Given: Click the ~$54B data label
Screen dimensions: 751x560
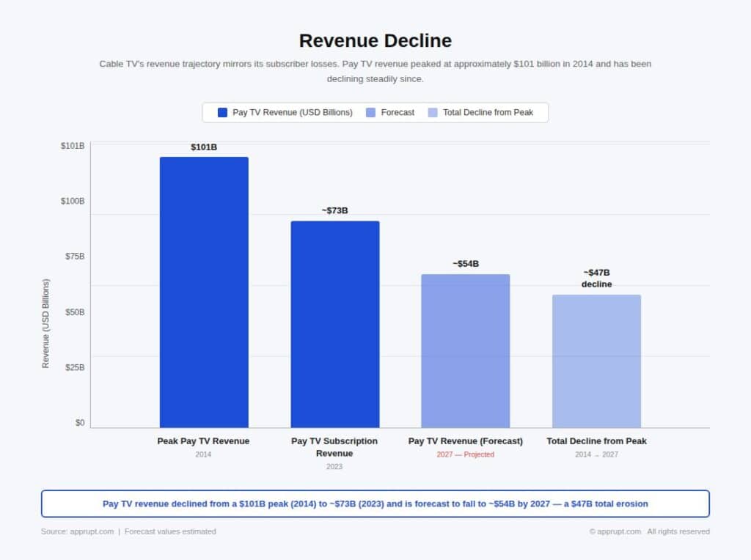Looking at the screenshot, I should [x=466, y=264].
